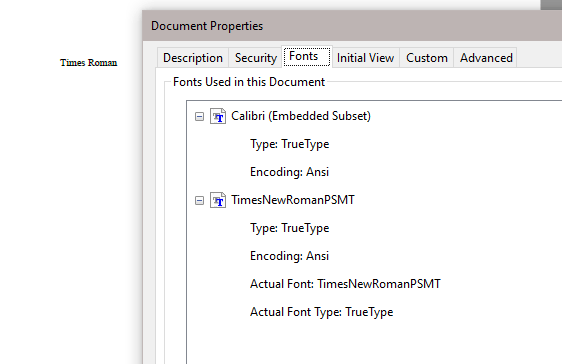
Task: Select Type: TrueType under Calibri
Action: (x=290, y=144)
